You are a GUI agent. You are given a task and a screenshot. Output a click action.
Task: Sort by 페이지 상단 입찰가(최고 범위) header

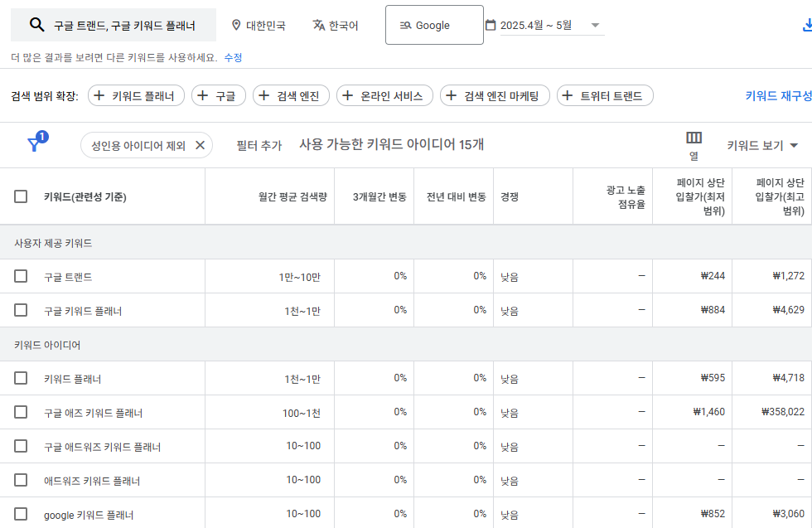[x=780, y=197]
